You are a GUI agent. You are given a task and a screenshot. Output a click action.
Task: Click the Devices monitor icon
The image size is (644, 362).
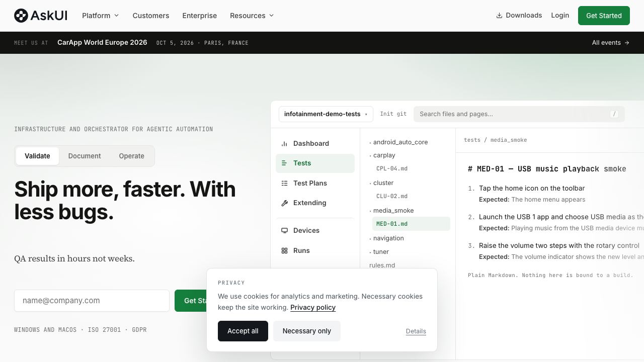pyautogui.click(x=284, y=230)
